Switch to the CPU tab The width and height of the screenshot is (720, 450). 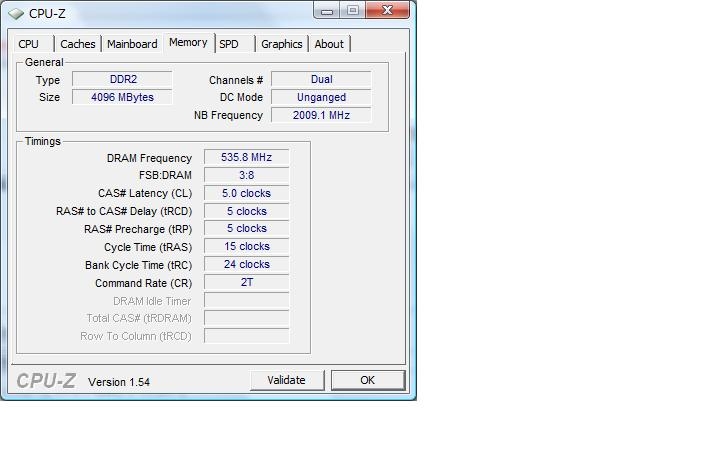point(29,44)
